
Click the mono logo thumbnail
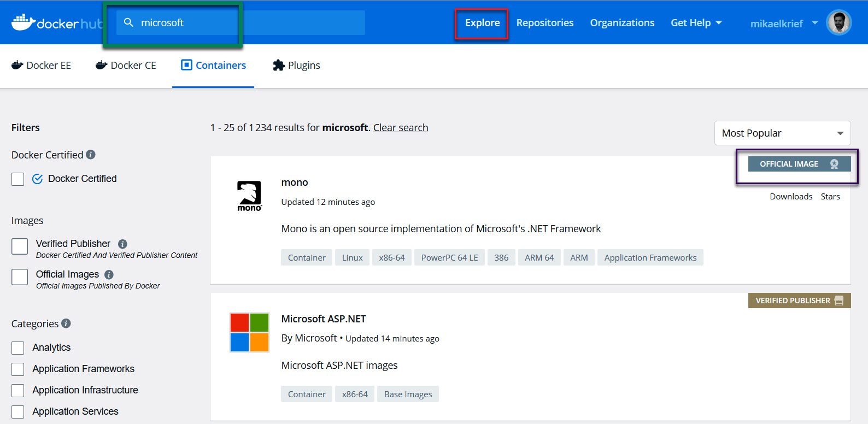coord(249,196)
